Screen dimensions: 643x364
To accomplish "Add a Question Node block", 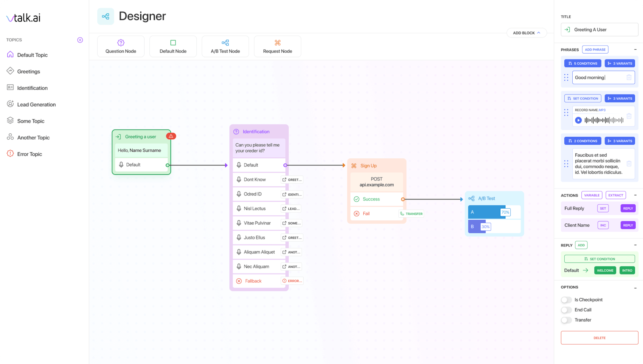I will pos(121,47).
